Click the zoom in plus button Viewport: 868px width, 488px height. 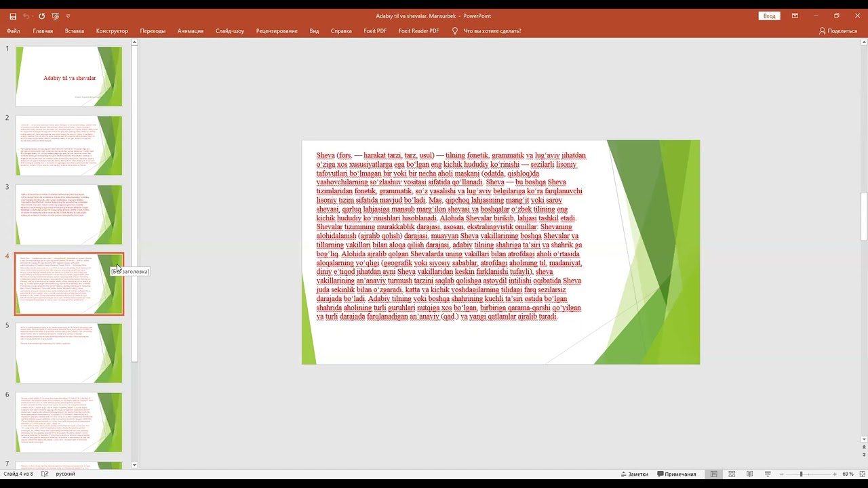tap(835, 474)
